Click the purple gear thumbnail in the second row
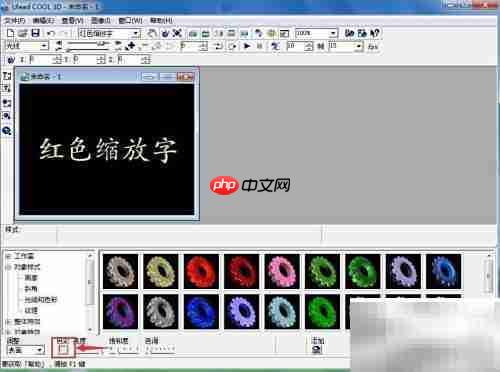The image size is (500, 372). (120, 312)
